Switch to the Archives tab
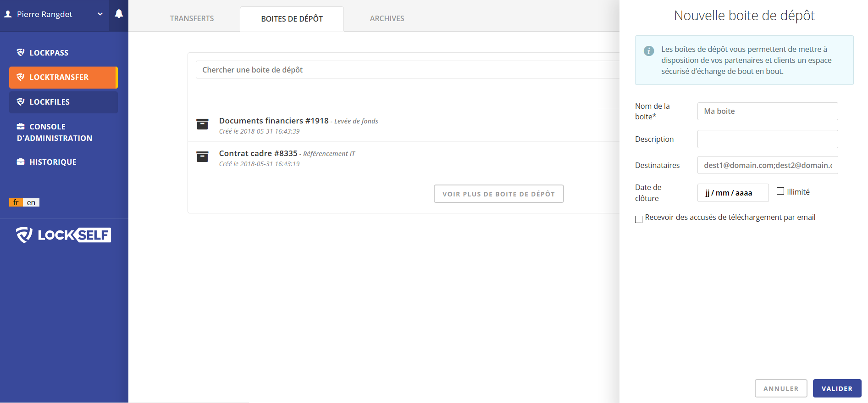Screen dimensions: 868x403 [387, 19]
